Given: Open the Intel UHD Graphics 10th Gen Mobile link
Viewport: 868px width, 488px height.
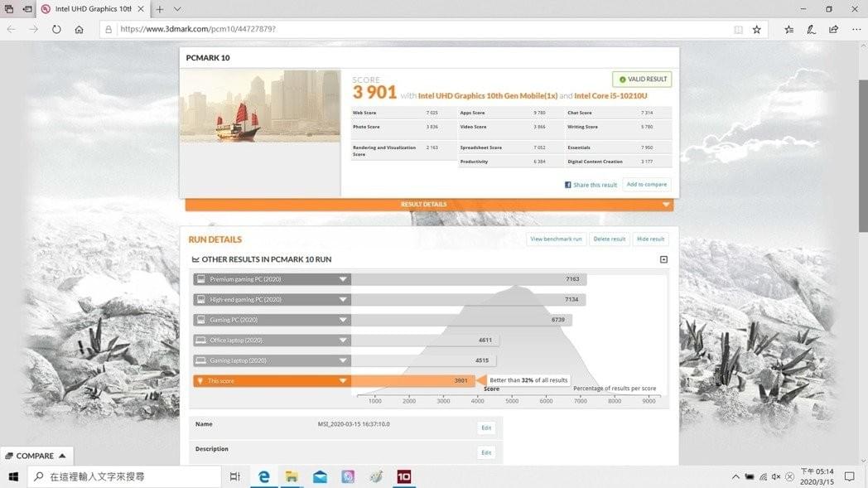Looking at the screenshot, I should (488, 96).
